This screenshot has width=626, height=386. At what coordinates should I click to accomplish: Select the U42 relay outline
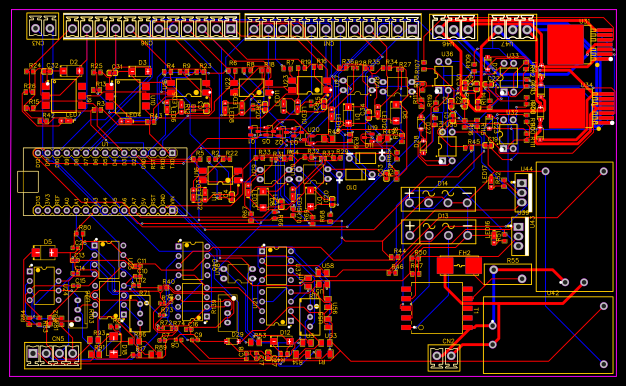tap(548, 335)
